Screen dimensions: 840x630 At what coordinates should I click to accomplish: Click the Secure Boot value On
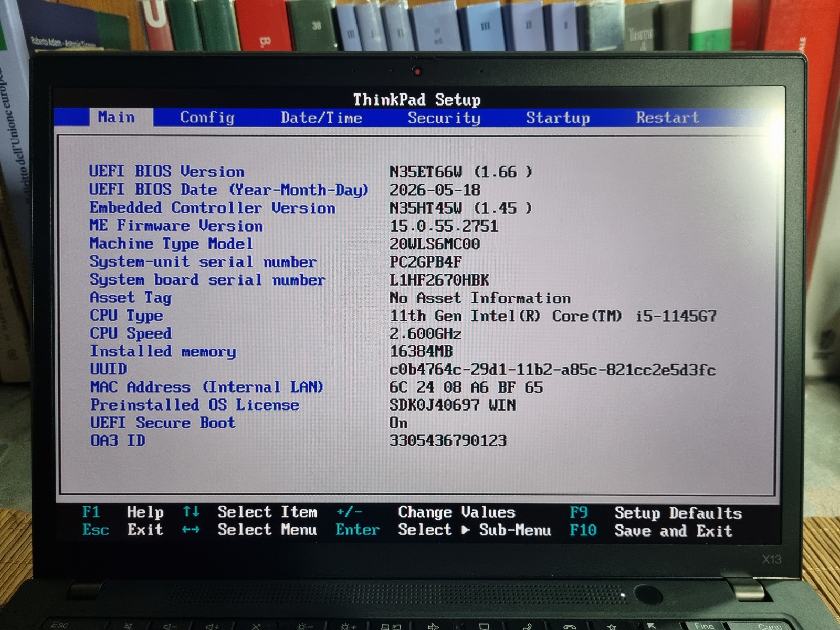398,423
